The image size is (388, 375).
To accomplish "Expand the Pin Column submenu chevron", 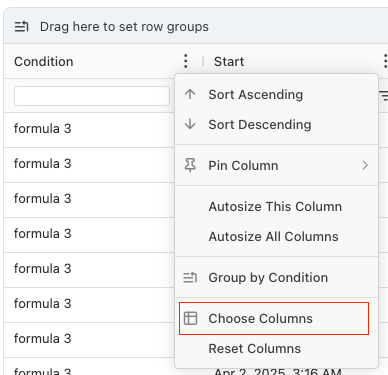I will point(365,165).
